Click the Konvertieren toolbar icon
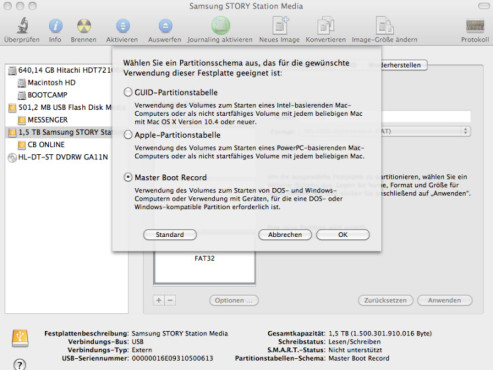 (326, 26)
